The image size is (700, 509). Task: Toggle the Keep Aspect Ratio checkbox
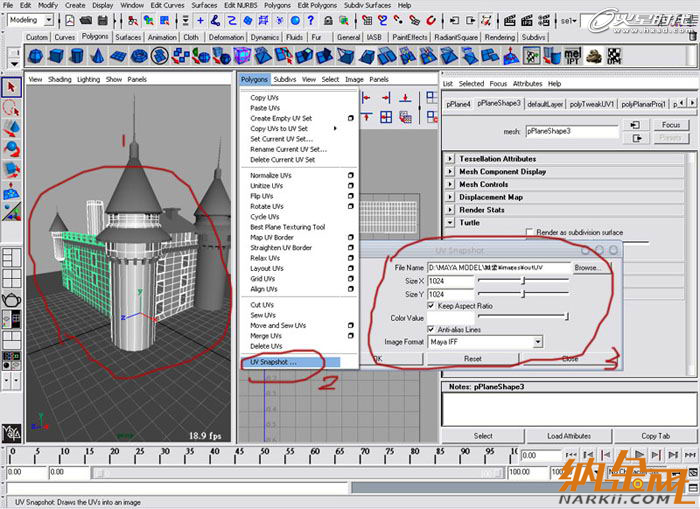431,305
